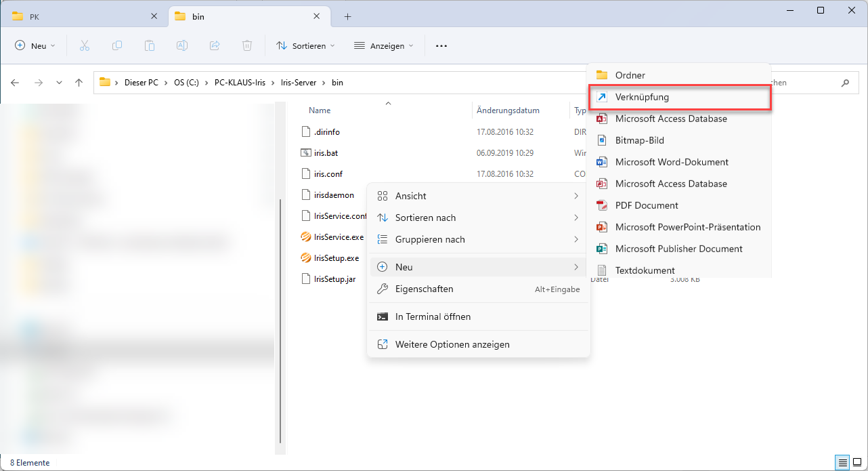This screenshot has height=471, width=868.
Task: Open the three-dots more options menu
Action: click(x=441, y=45)
